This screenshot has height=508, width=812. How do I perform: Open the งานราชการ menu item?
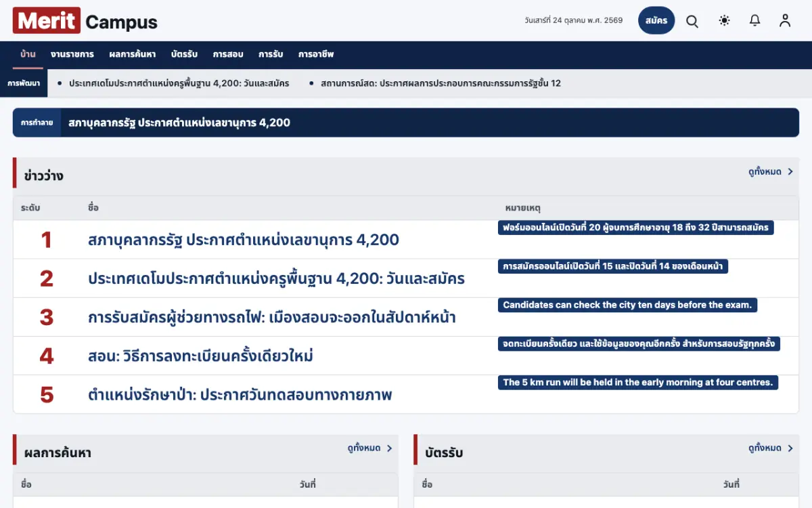tap(72, 54)
